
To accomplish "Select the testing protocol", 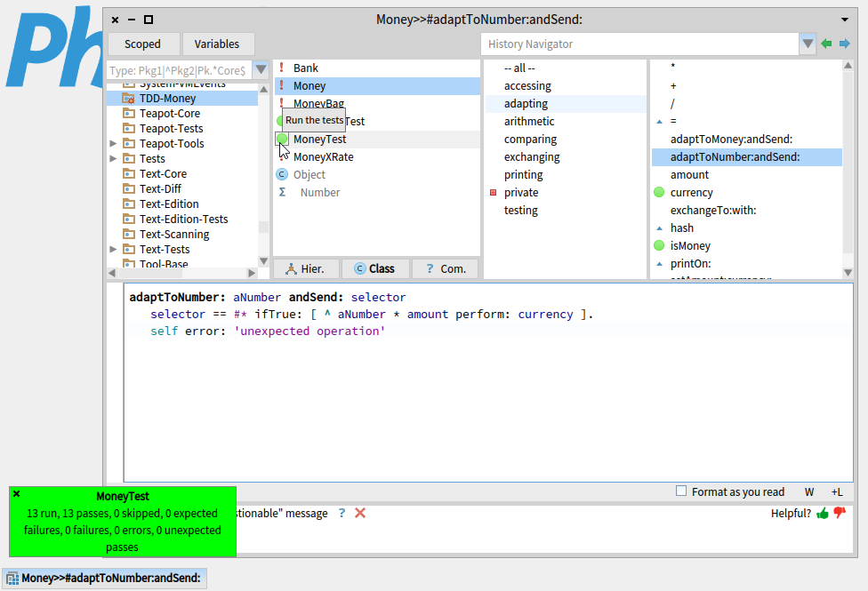I will coord(566,210).
